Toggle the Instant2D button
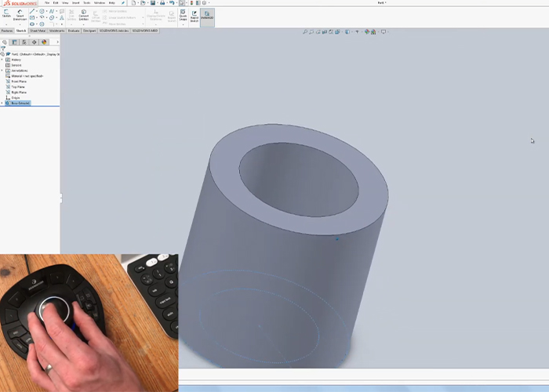This screenshot has height=392, width=549. (x=208, y=16)
